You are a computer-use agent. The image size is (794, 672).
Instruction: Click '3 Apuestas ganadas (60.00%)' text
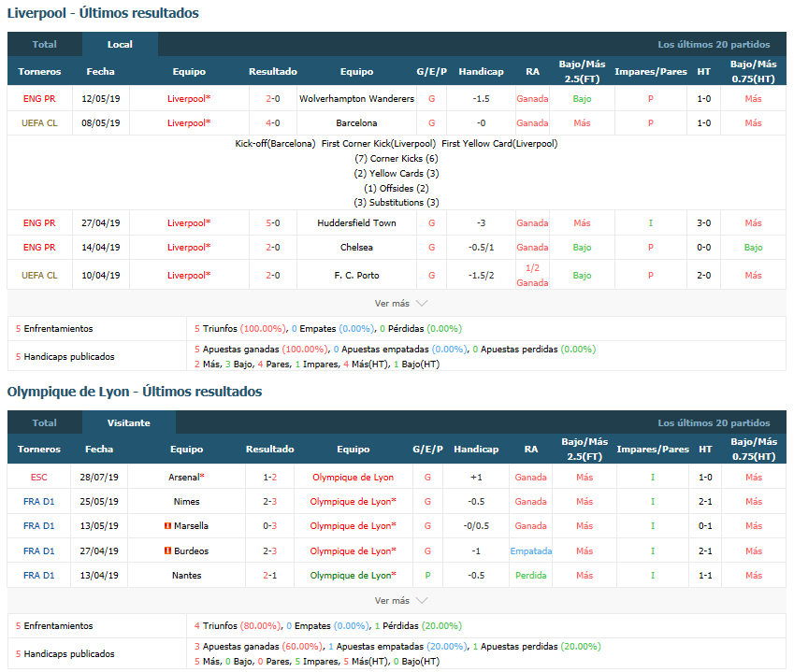(x=258, y=646)
